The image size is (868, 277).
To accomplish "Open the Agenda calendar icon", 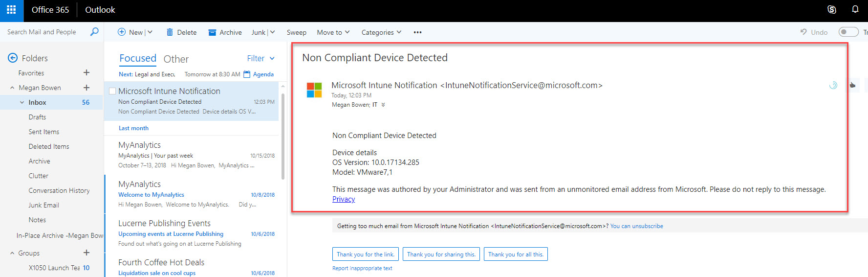I will pos(247,74).
